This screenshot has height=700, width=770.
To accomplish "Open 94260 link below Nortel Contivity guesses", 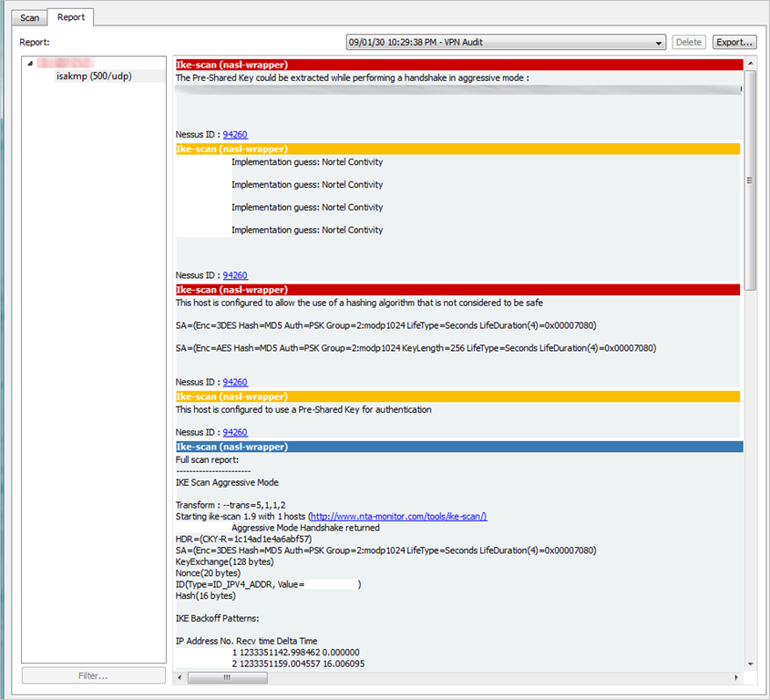I will [235, 275].
